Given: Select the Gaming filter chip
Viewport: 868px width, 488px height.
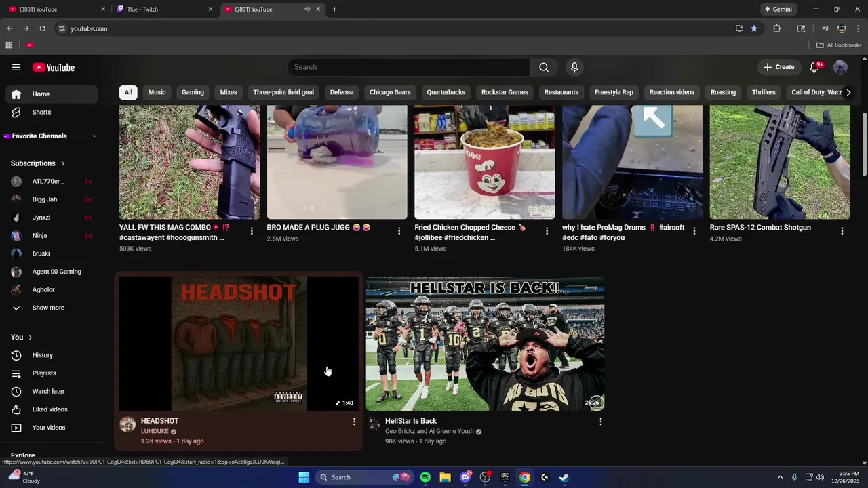Looking at the screenshot, I should pyautogui.click(x=193, y=92).
